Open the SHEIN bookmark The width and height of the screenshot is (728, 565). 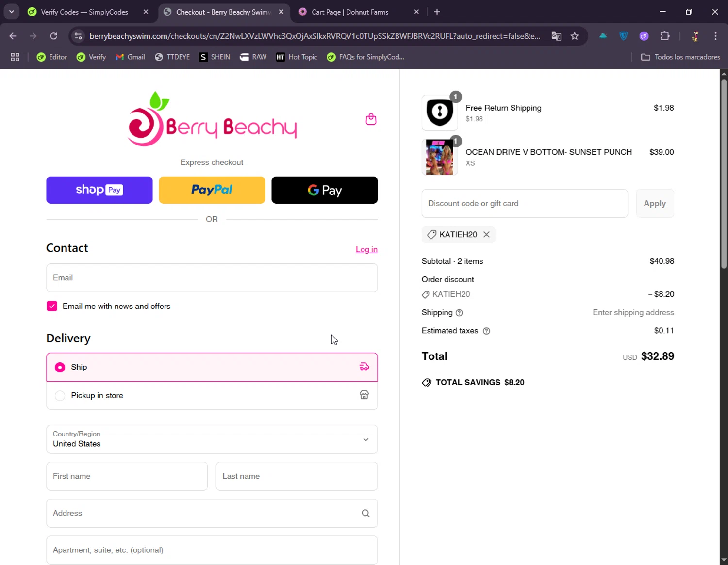pyautogui.click(x=215, y=57)
